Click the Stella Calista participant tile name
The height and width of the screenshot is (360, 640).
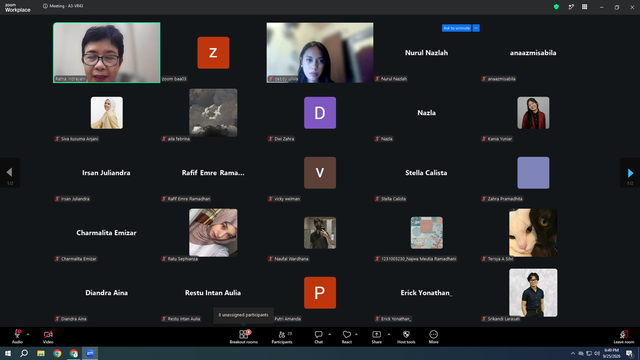(426, 173)
